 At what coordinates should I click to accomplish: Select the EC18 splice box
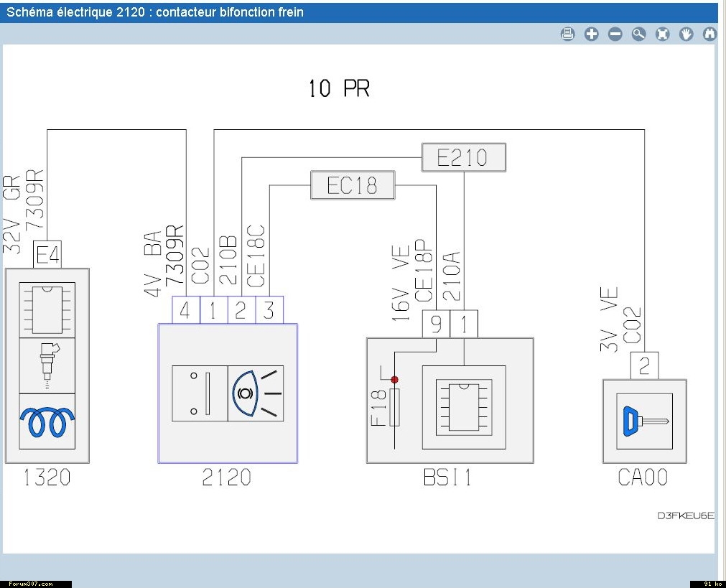[353, 185]
